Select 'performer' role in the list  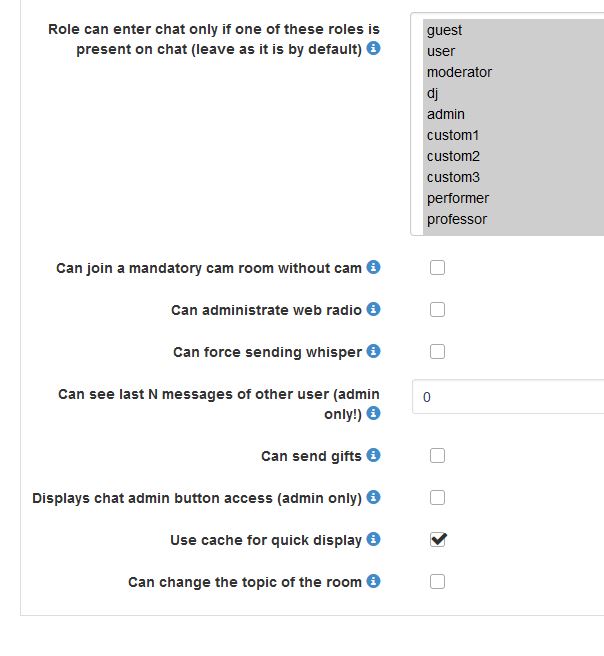pos(457,198)
